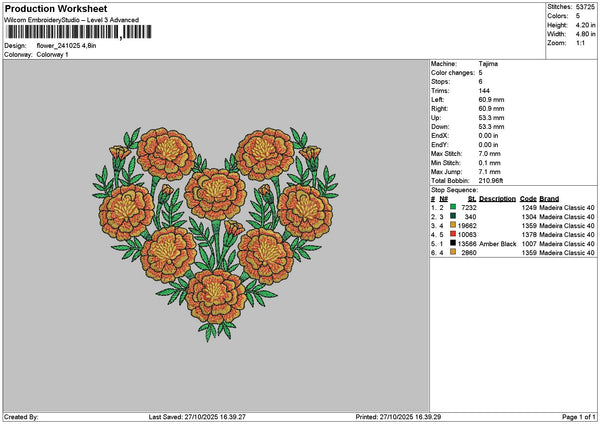Viewport: 600px width, 424px height.
Task: Select the 'Colorway 1' value
Action: point(52,55)
